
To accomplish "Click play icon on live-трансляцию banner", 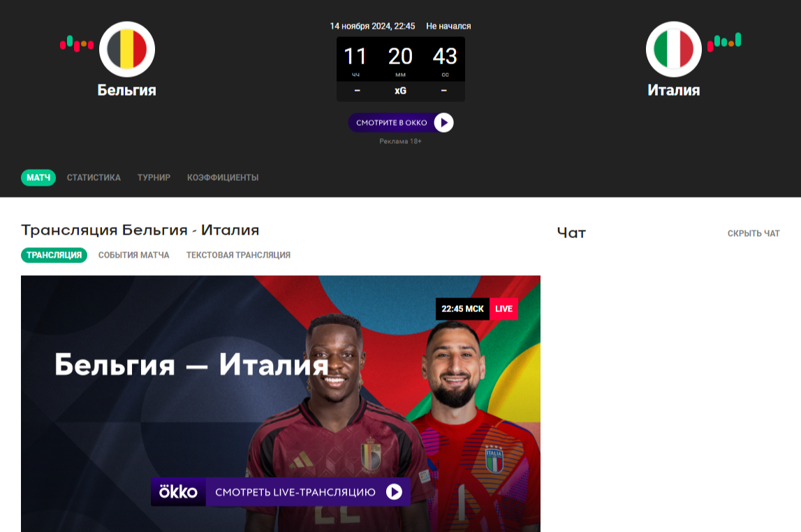I will (394, 492).
